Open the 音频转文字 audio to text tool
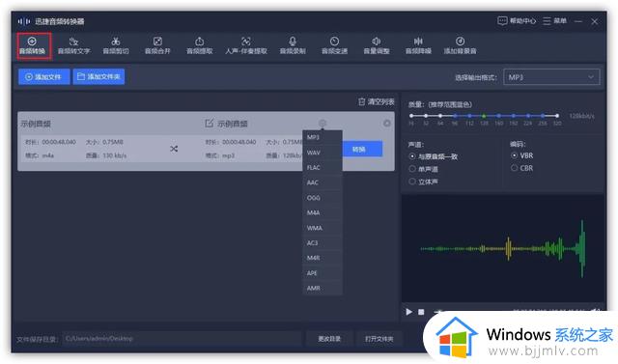618x364 pixels. click(73, 45)
